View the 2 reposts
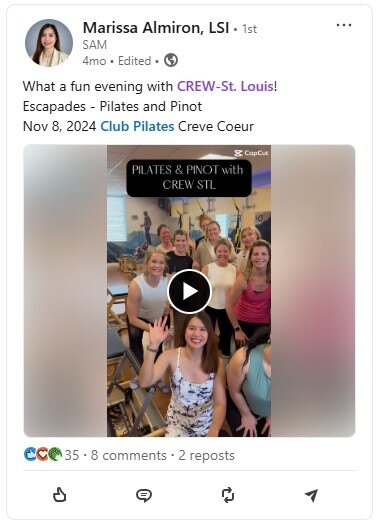Viewport: 377px width, 526px height. coord(206,455)
